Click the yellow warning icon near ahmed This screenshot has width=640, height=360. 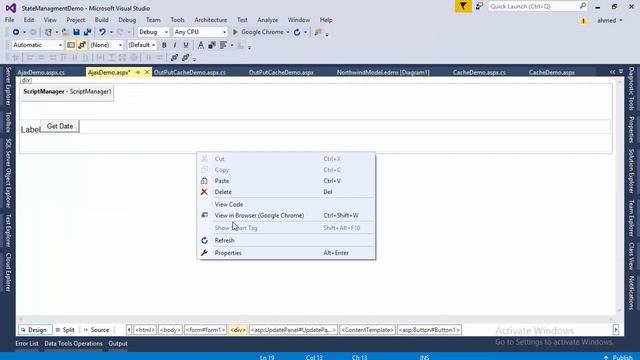(583, 20)
